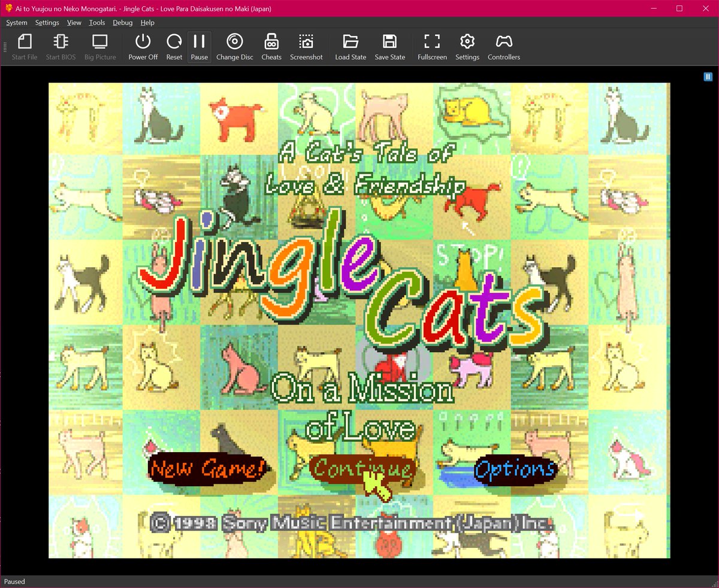The image size is (719, 588).
Task: Select Continue on the title screen
Action: pos(361,468)
